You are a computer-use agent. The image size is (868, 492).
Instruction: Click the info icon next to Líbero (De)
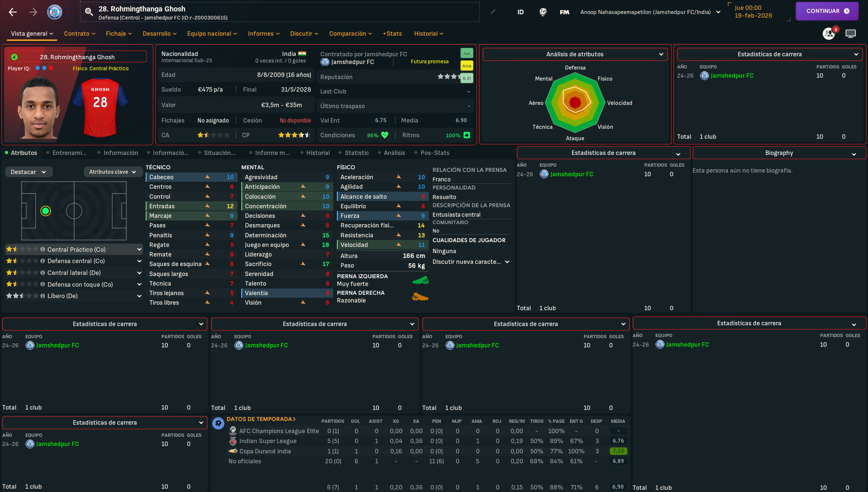(x=43, y=296)
